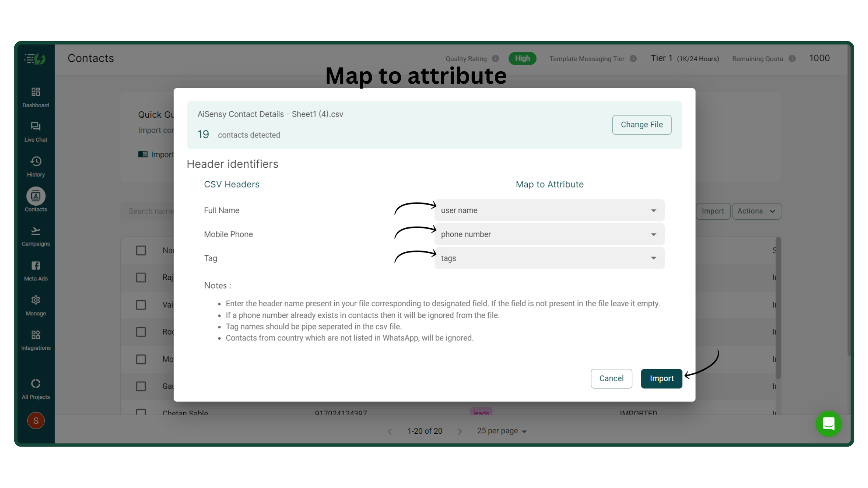868x488 pixels.
Task: Toggle the header select-all checkbox
Action: pyautogui.click(x=141, y=251)
